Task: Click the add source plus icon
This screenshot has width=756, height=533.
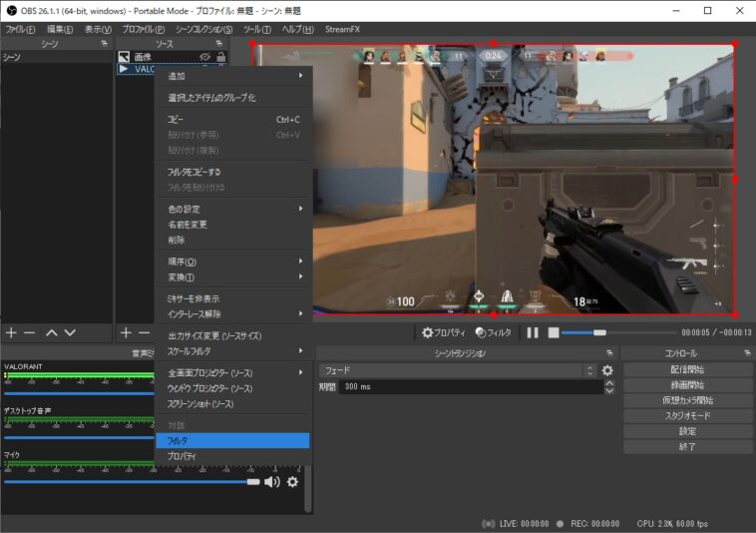Action: 126,332
